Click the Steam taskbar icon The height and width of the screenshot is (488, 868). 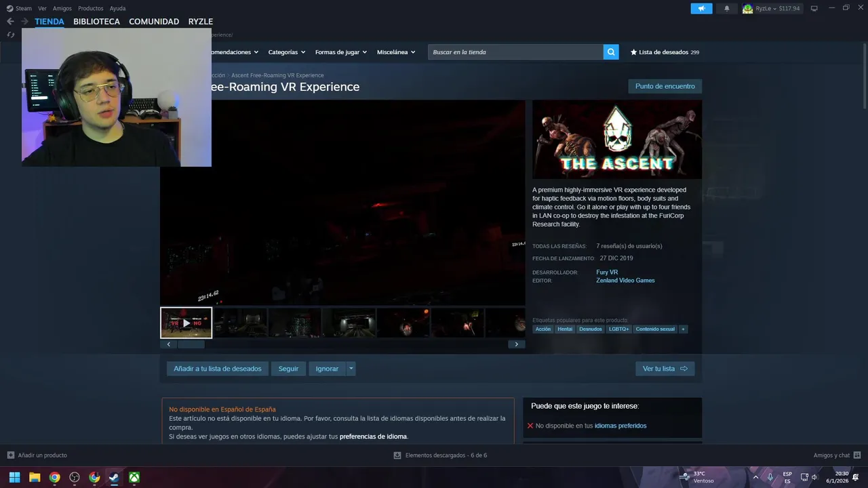115,477
